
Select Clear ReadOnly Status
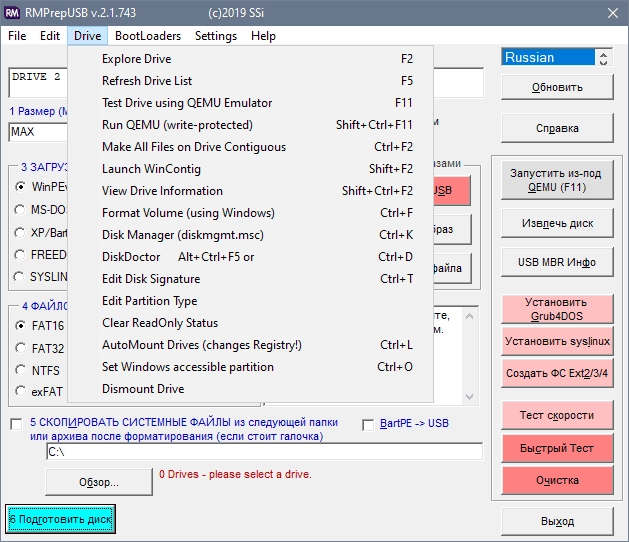point(251,323)
